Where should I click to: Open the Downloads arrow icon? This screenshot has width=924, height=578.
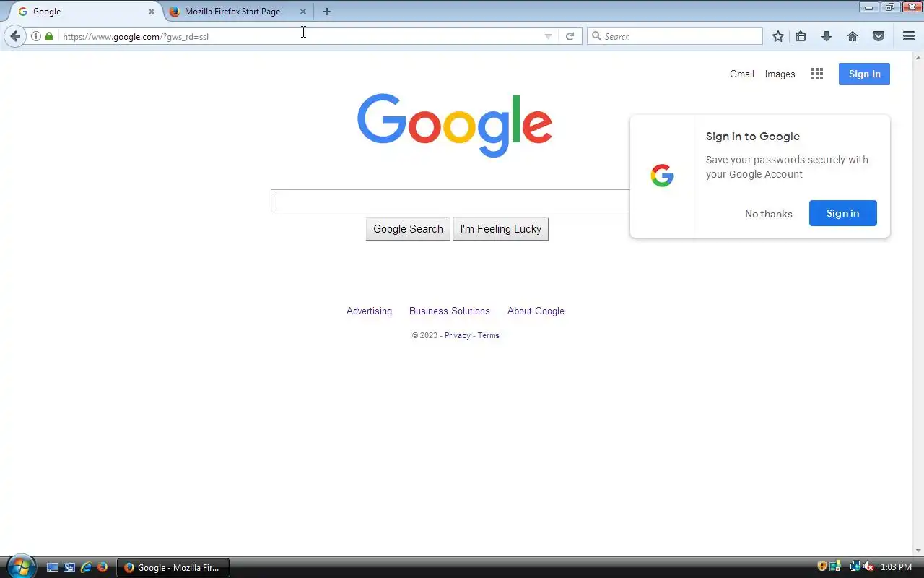click(827, 36)
